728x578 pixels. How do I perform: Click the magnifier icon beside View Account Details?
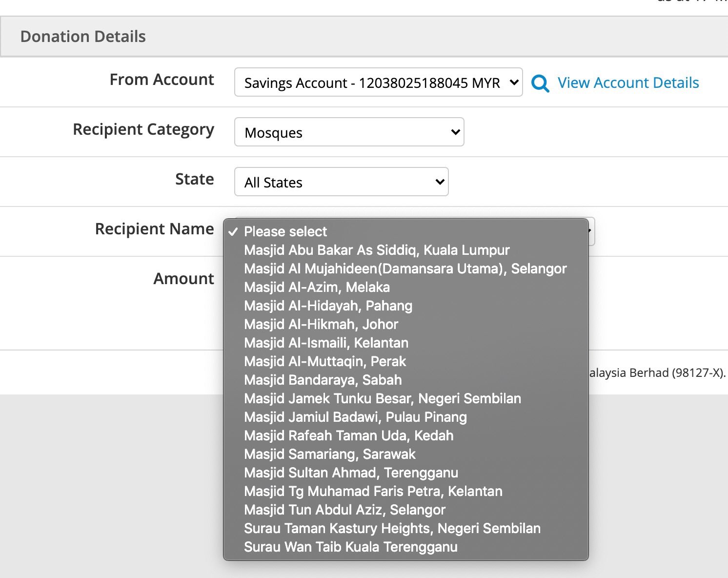tap(540, 83)
